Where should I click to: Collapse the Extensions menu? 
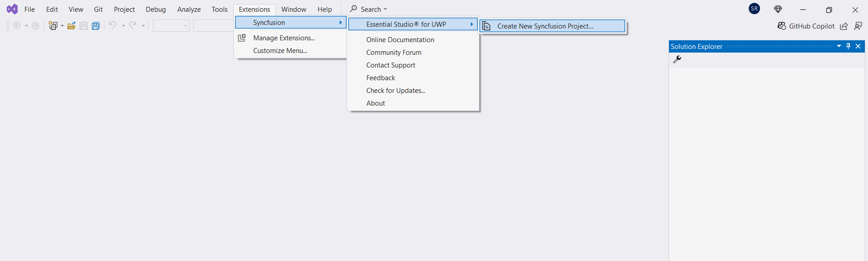(255, 10)
